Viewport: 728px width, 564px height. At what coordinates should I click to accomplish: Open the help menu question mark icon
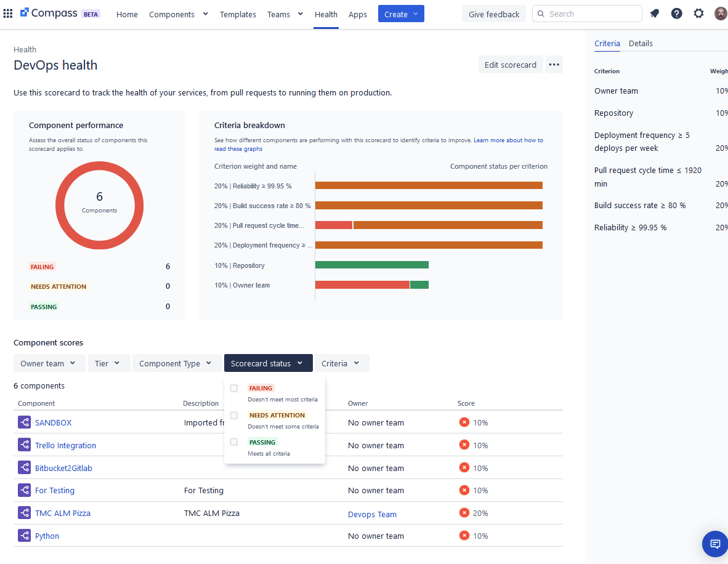[676, 13]
